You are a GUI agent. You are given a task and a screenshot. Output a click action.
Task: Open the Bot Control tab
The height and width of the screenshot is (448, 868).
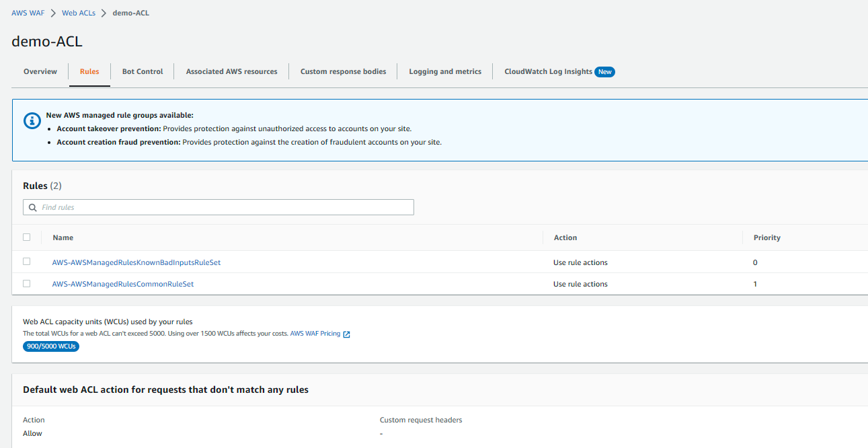143,71
